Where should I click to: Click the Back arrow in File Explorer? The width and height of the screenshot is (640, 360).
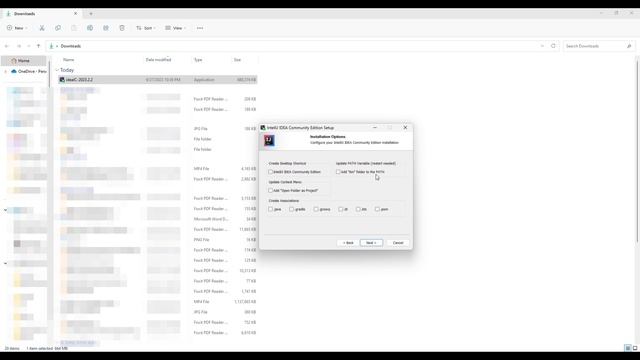click(7, 46)
